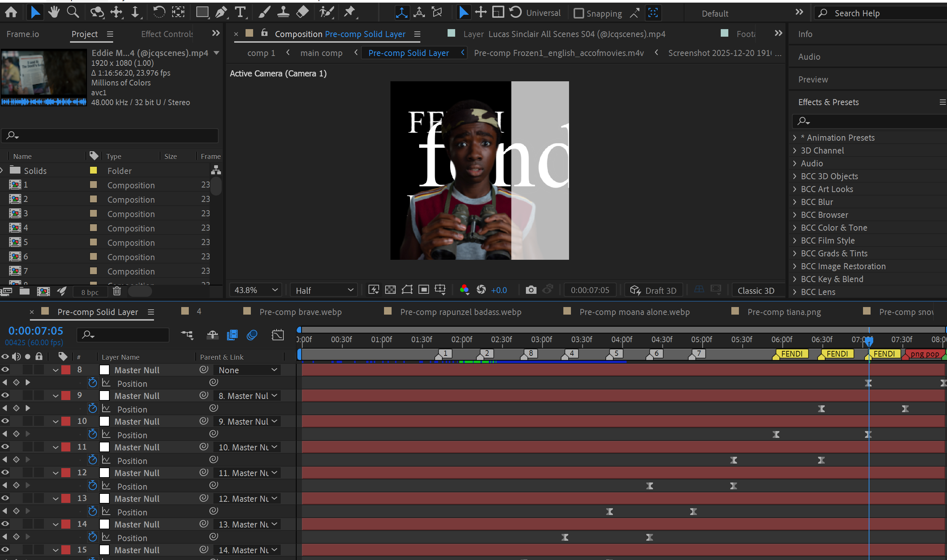
Task: Hide layer 8 Master Null with eye icon
Action: coord(5,370)
